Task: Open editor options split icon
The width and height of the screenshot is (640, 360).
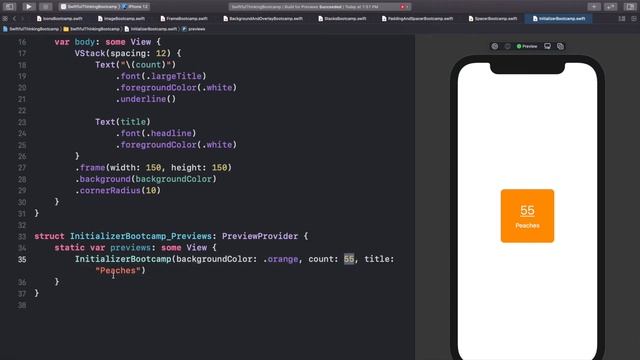Action: pyautogui.click(x=622, y=18)
